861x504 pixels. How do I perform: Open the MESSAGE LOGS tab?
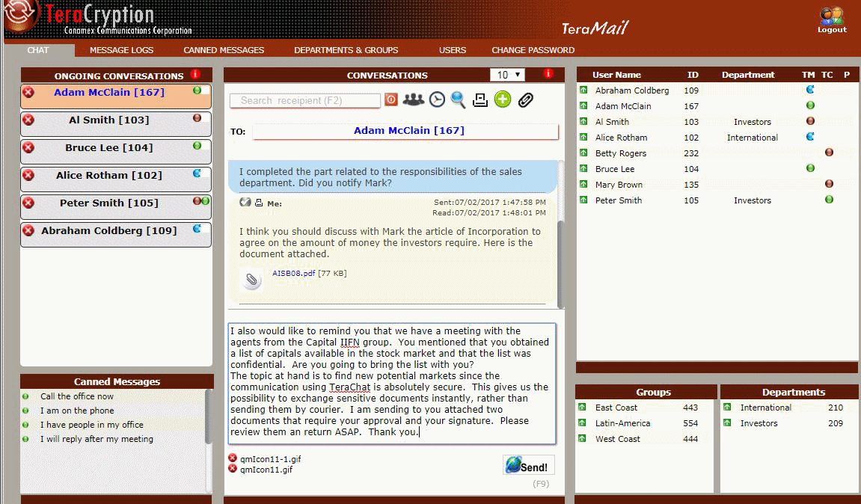click(121, 50)
